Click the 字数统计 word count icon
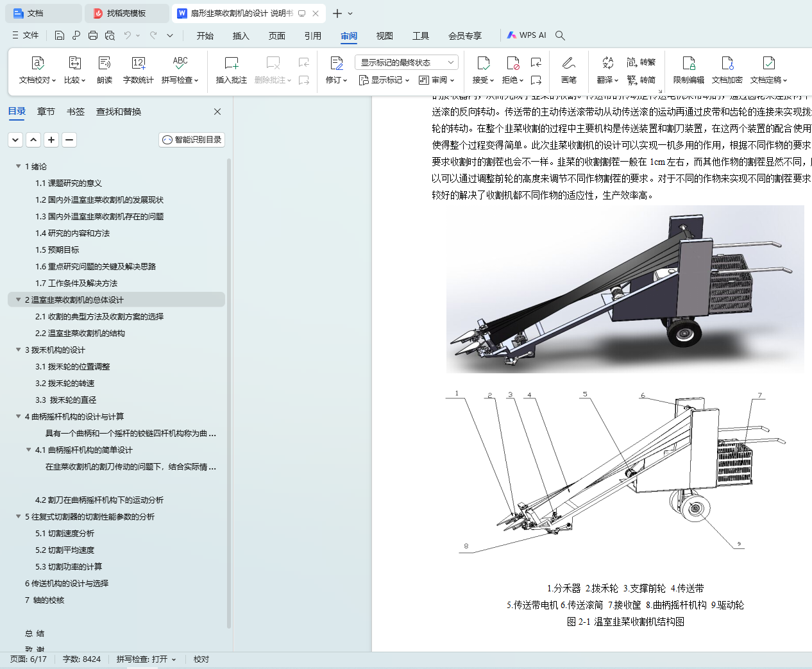The height and width of the screenshot is (669, 812). click(x=138, y=64)
